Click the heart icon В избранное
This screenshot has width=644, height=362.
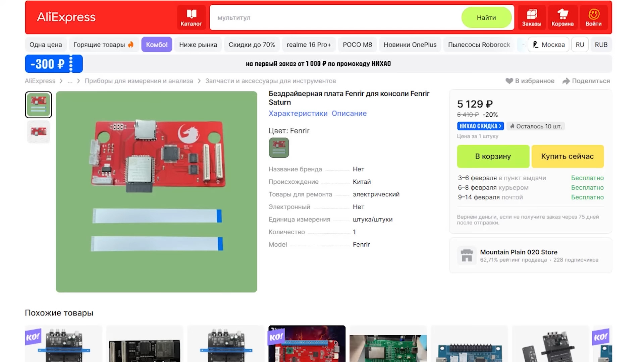click(509, 81)
